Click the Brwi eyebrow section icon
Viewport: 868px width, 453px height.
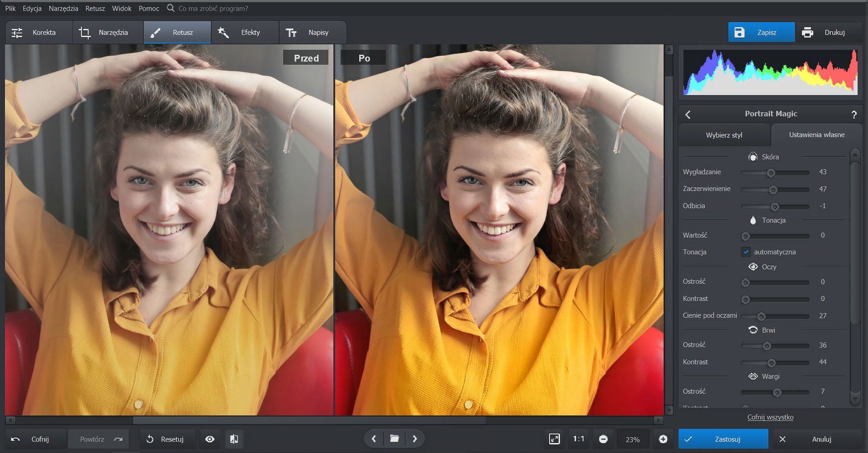coord(753,330)
